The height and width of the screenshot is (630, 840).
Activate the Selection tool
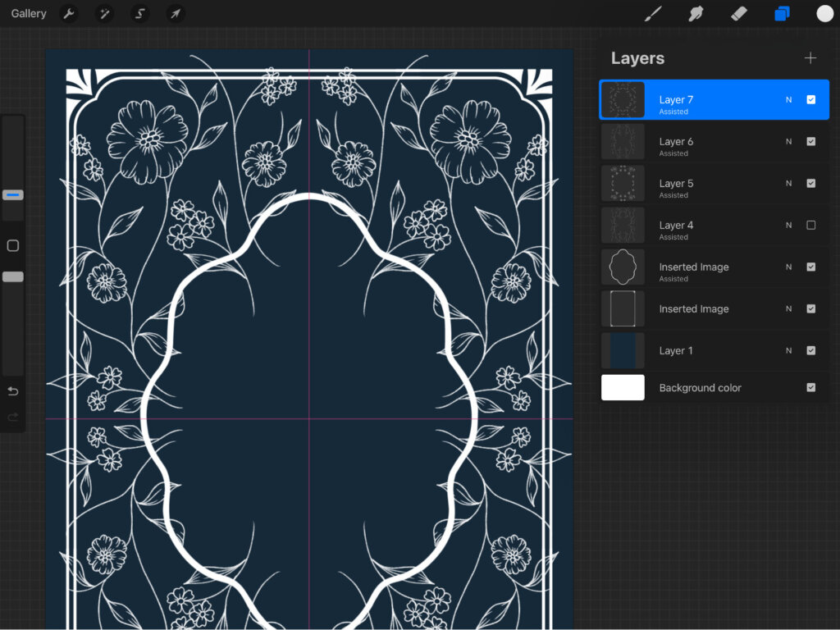coord(140,14)
